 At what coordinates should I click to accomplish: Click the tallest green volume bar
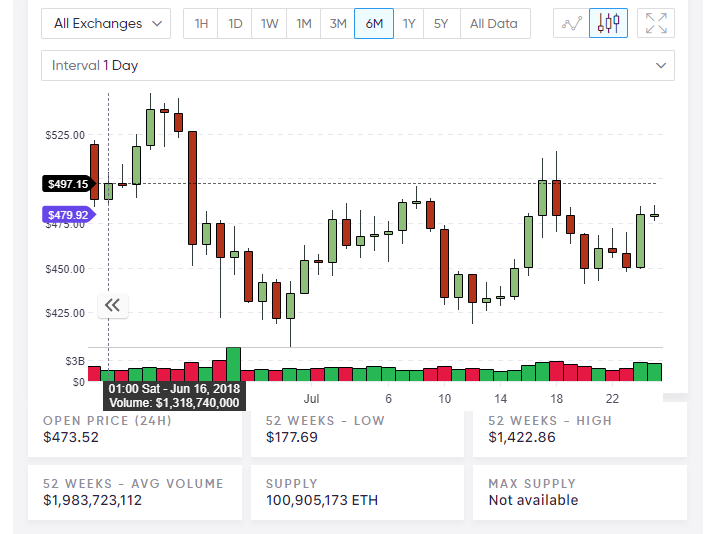point(233,364)
